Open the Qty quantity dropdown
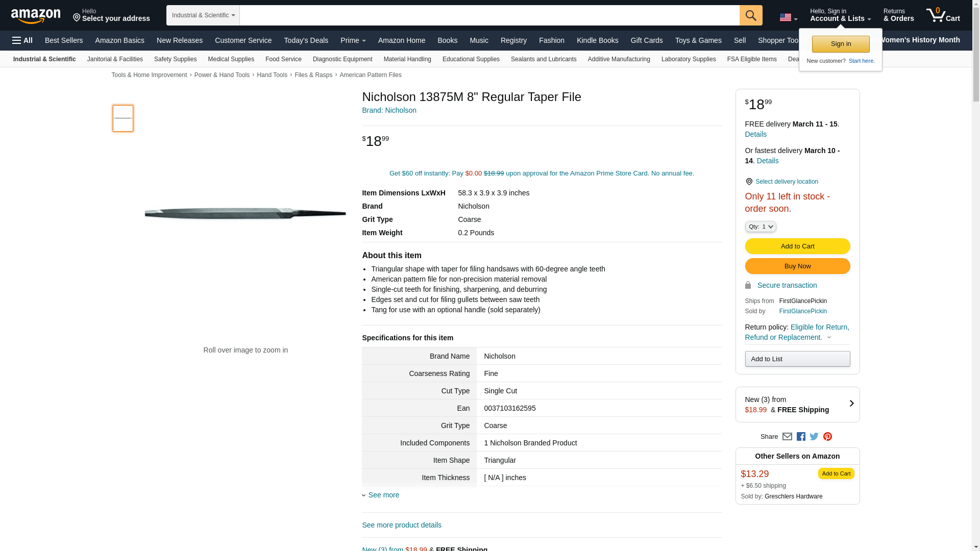This screenshot has width=980, height=551. point(760,227)
